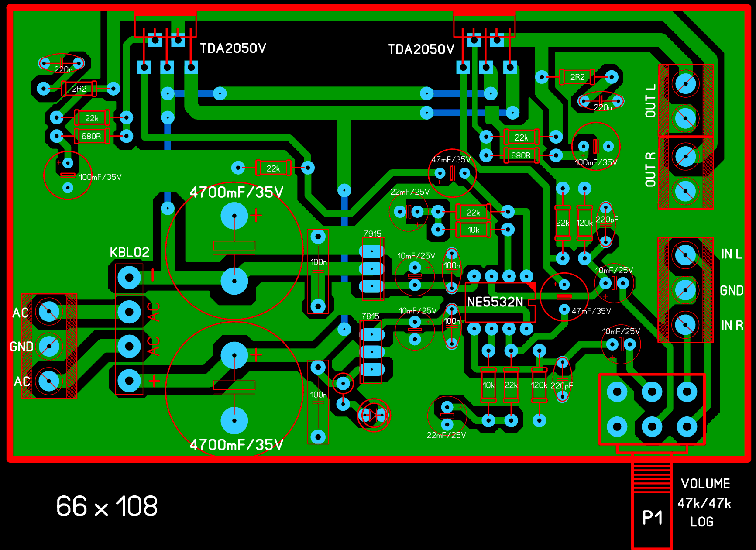The image size is (756, 550).
Task: Click the 22mF/25V label near board bottom
Action: tap(446, 435)
